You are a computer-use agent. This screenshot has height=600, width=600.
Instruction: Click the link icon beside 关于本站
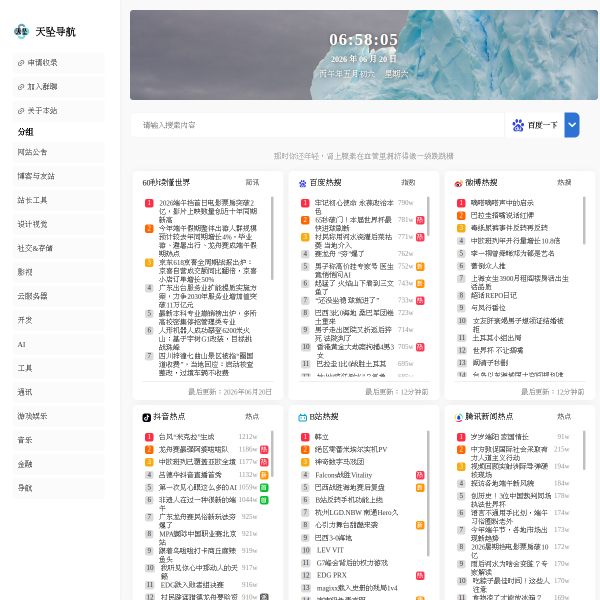[21, 111]
